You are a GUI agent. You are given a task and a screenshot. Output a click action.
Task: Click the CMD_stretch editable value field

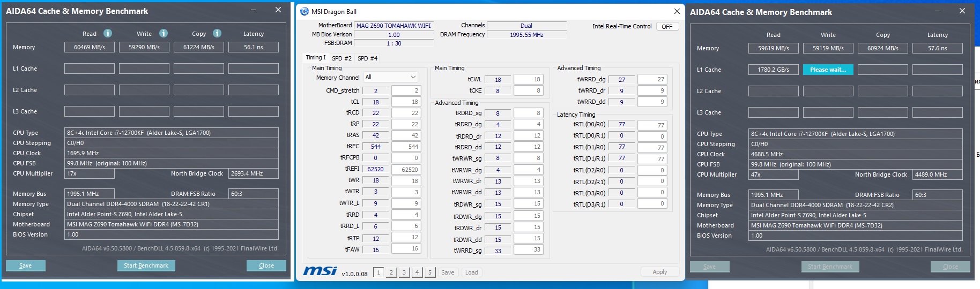point(406,90)
